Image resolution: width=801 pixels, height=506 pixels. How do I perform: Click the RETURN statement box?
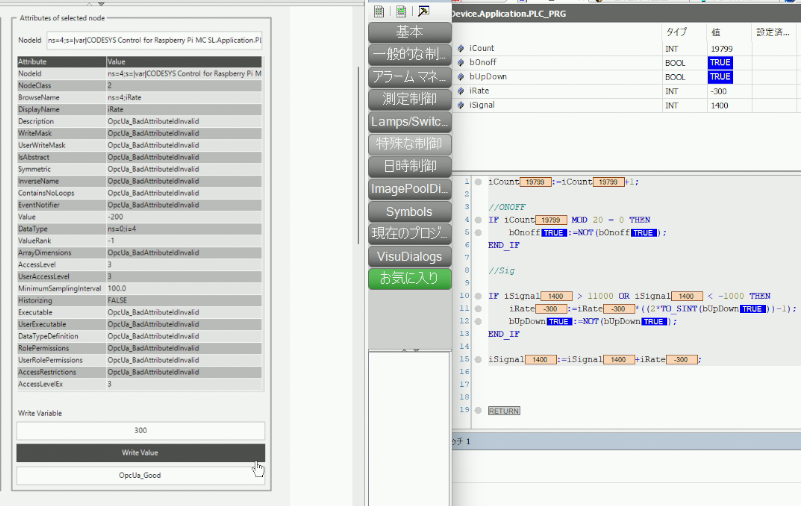(x=504, y=411)
